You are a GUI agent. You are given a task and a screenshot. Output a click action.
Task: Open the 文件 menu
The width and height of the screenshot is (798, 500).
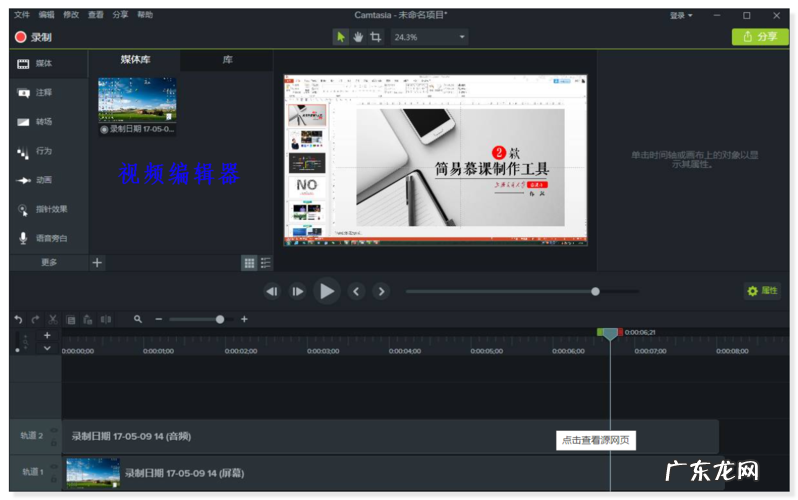[x=21, y=15]
